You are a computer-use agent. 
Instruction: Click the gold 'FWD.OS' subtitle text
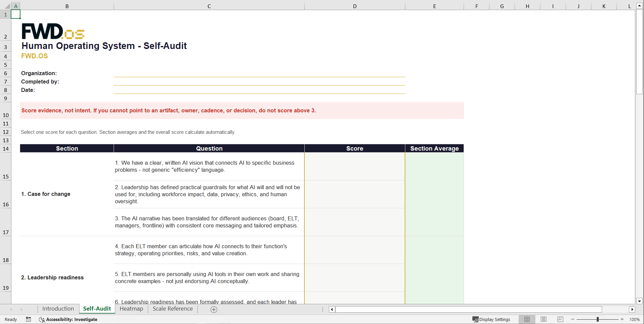[x=35, y=56]
